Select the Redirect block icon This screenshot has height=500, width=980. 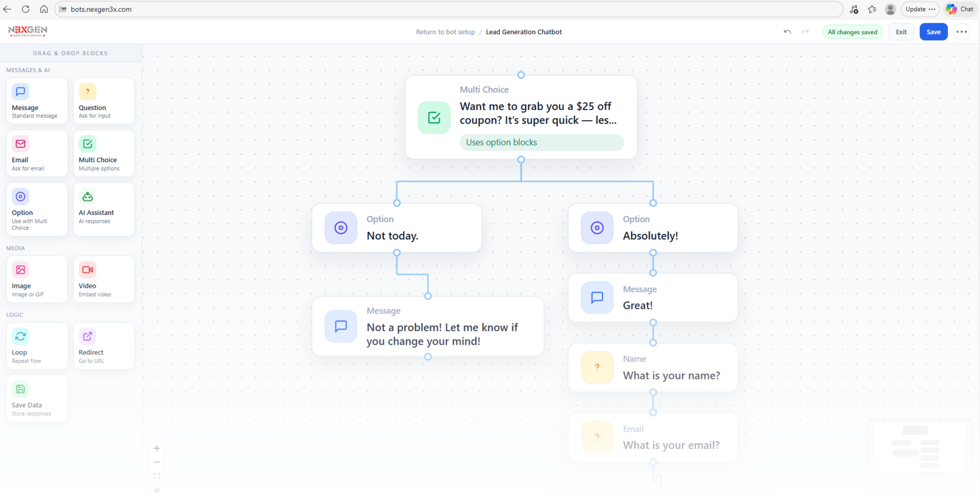coord(87,336)
